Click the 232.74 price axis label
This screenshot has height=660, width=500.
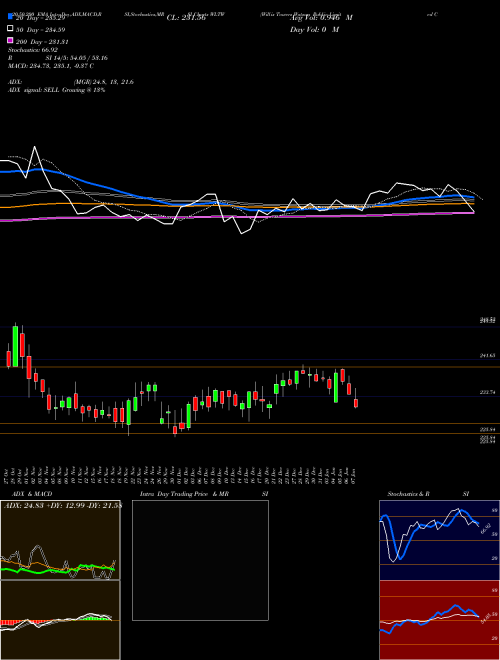(x=487, y=392)
